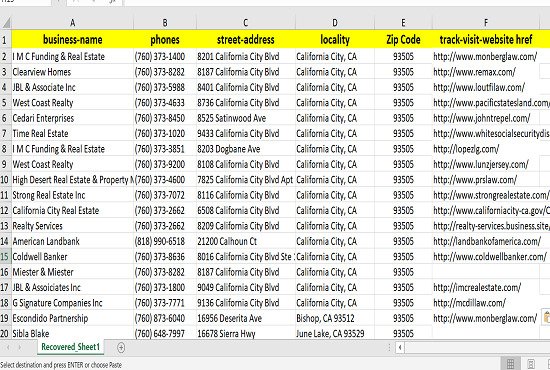This screenshot has height=370, width=550.
Task: Click the track-visit-website href header cell
Action: click(486, 40)
